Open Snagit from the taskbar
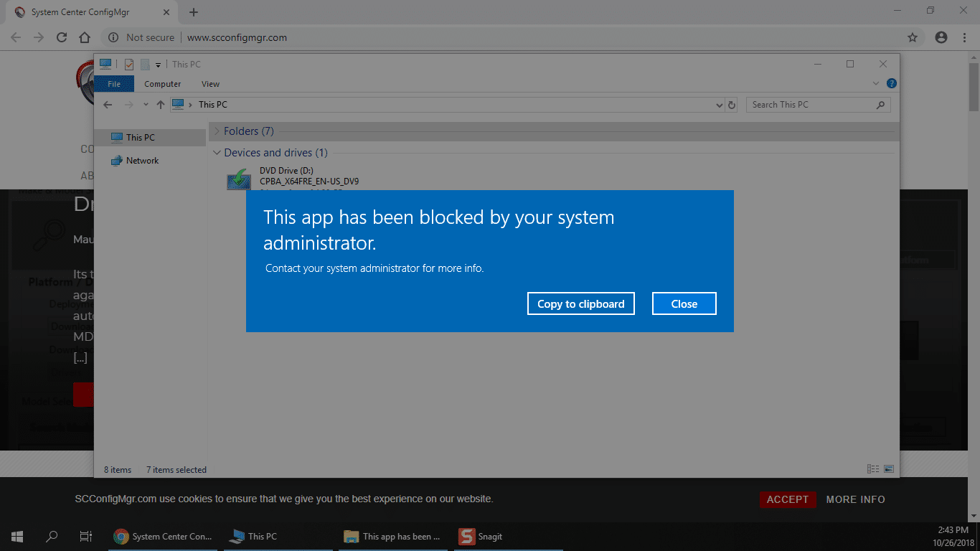 pos(481,537)
